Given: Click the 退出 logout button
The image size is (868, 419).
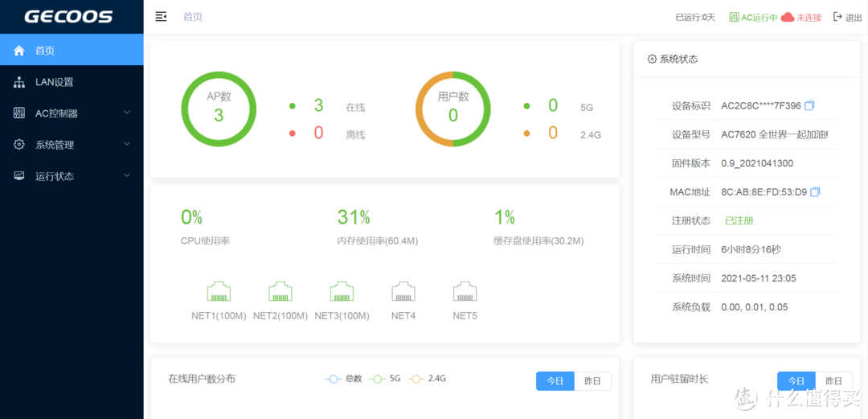Looking at the screenshot, I should 847,17.
